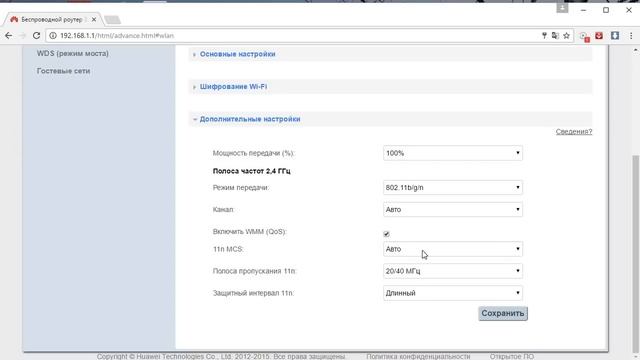View site information icon in address bar

[x=53, y=36]
